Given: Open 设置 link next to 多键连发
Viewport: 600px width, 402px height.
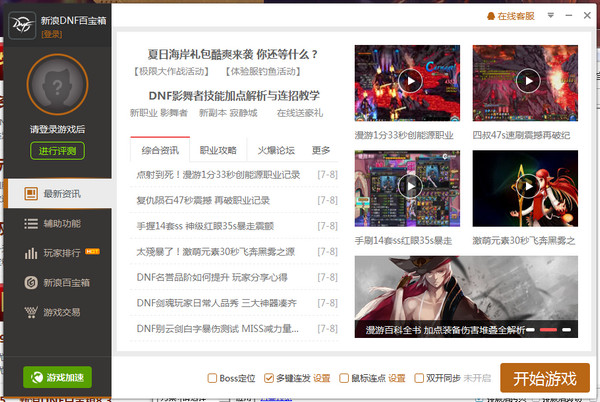Looking at the screenshot, I should (x=322, y=378).
